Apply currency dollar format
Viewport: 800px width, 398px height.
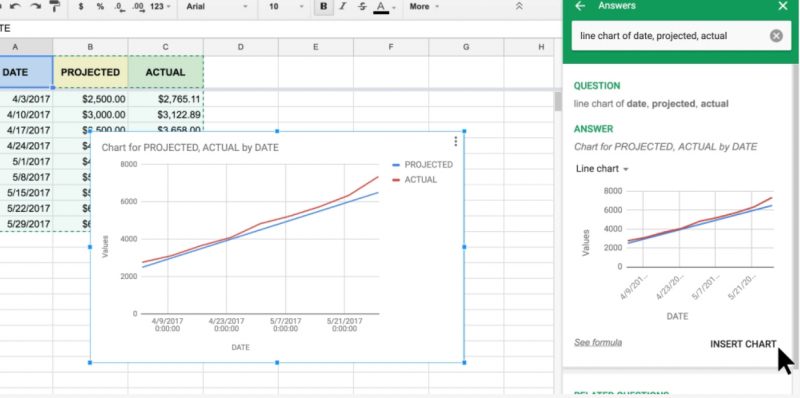point(82,7)
